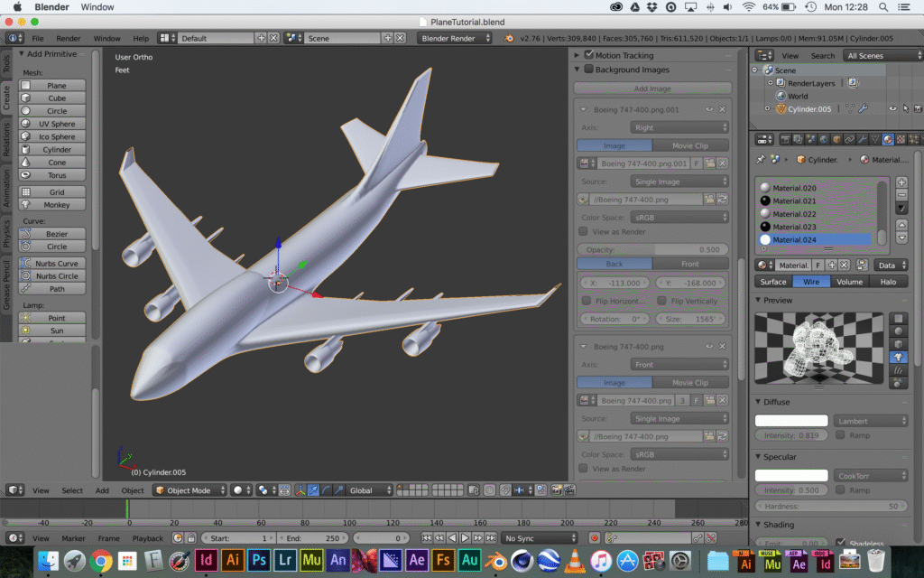Enable the Background Images checkbox
This screenshot has height=578, width=924.
(x=589, y=70)
